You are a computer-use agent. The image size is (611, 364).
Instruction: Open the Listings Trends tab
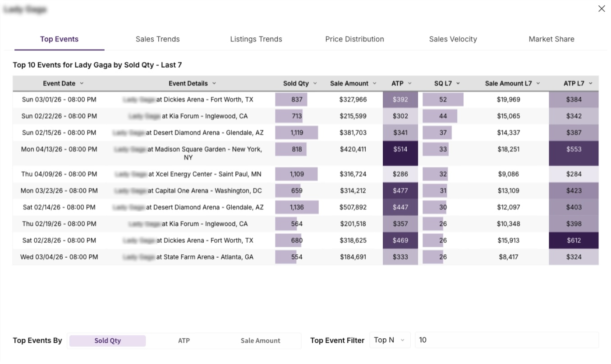(256, 39)
